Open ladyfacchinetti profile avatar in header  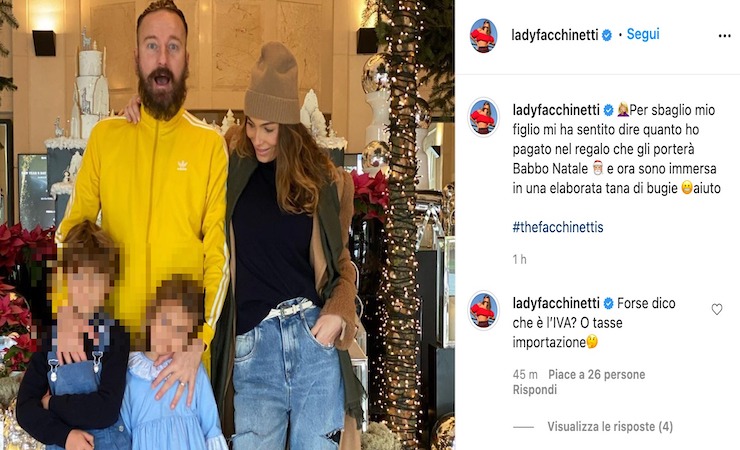(x=484, y=36)
